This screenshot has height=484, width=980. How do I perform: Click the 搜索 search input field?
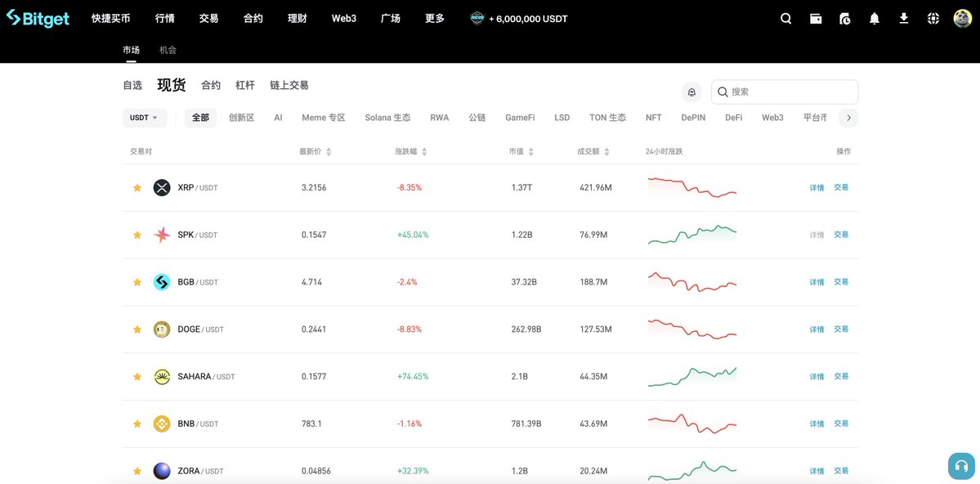[x=785, y=92]
